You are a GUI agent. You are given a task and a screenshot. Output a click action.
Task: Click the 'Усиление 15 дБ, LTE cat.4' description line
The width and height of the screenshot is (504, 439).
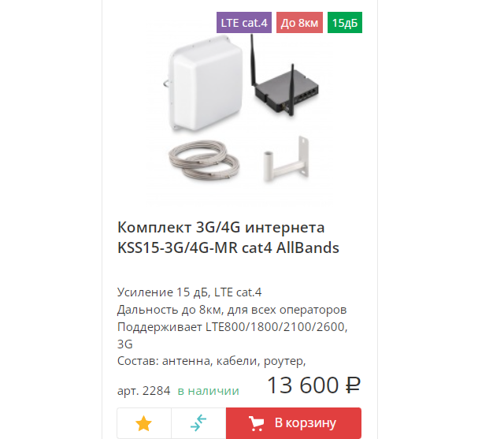[189, 292]
